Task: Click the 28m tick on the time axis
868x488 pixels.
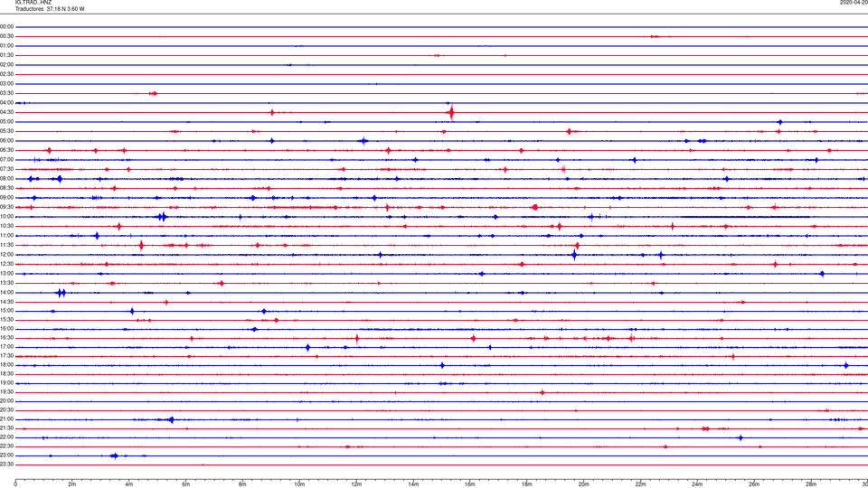Action: click(x=811, y=484)
